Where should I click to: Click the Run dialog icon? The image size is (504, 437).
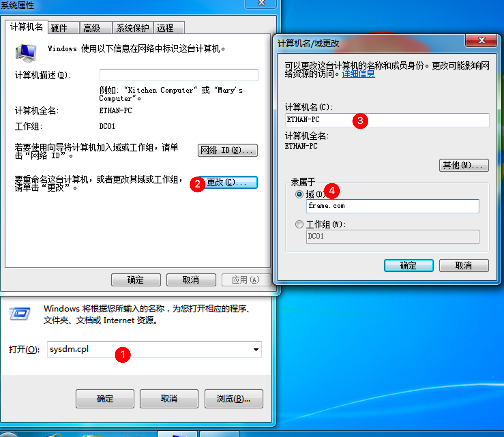click(x=20, y=313)
